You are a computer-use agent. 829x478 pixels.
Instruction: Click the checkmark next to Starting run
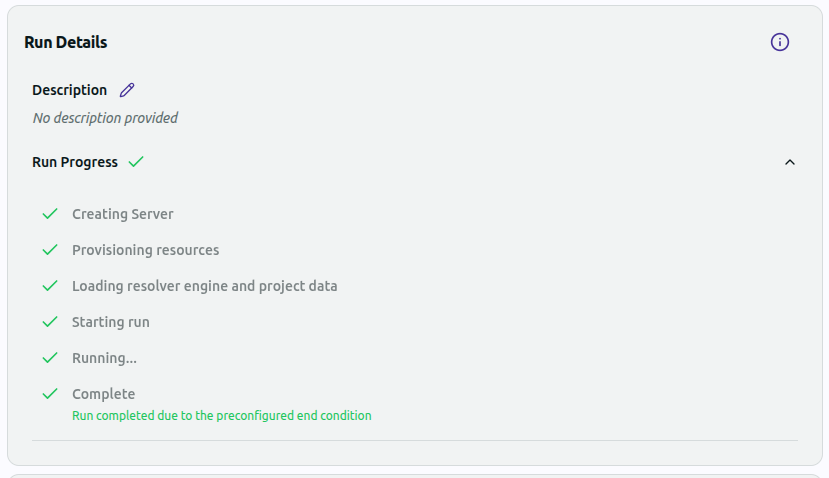tap(50, 322)
